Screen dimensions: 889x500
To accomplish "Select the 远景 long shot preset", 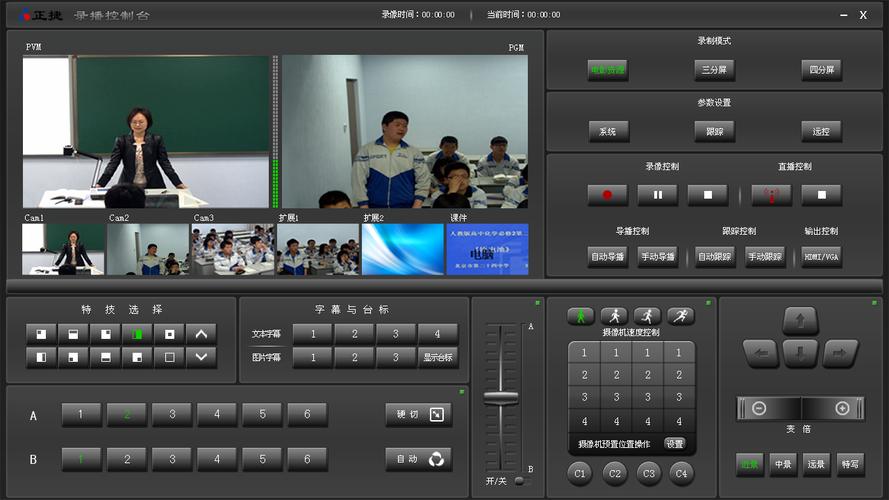I will point(816,464).
